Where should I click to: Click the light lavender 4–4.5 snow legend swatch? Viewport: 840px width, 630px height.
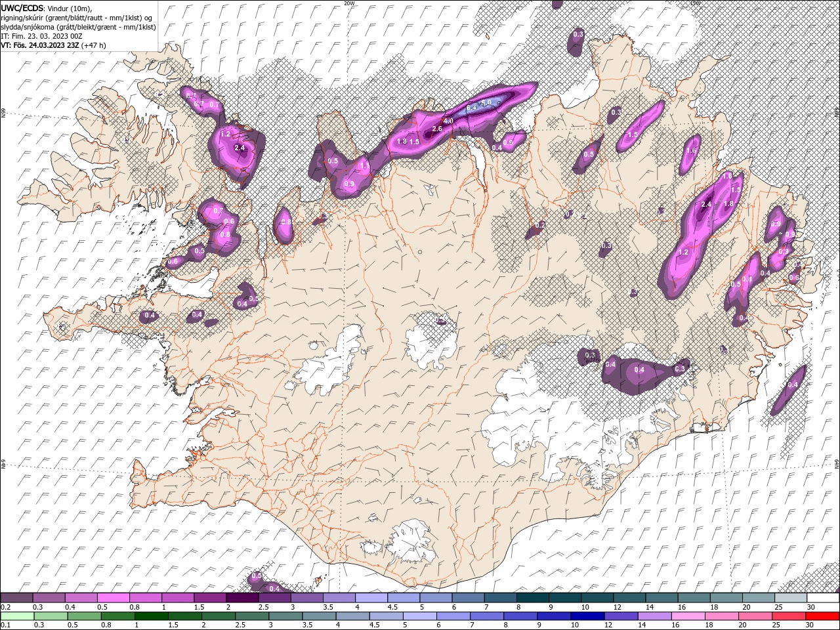pos(371,598)
